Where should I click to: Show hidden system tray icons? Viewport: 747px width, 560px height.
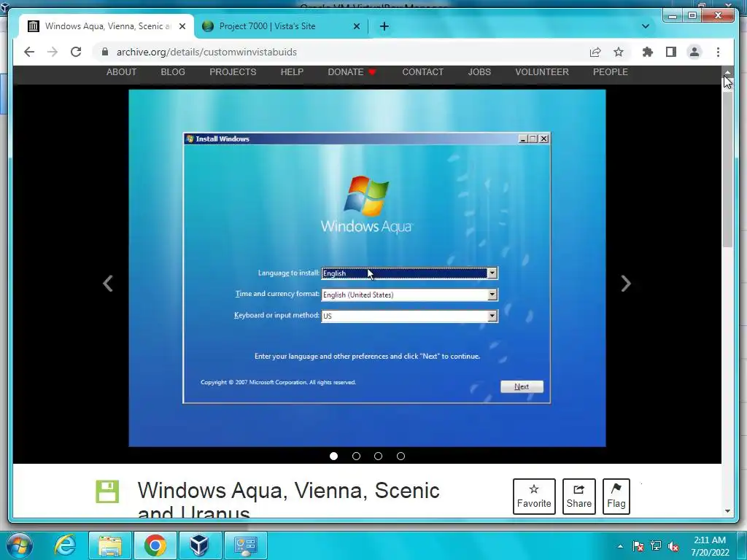[x=620, y=546]
